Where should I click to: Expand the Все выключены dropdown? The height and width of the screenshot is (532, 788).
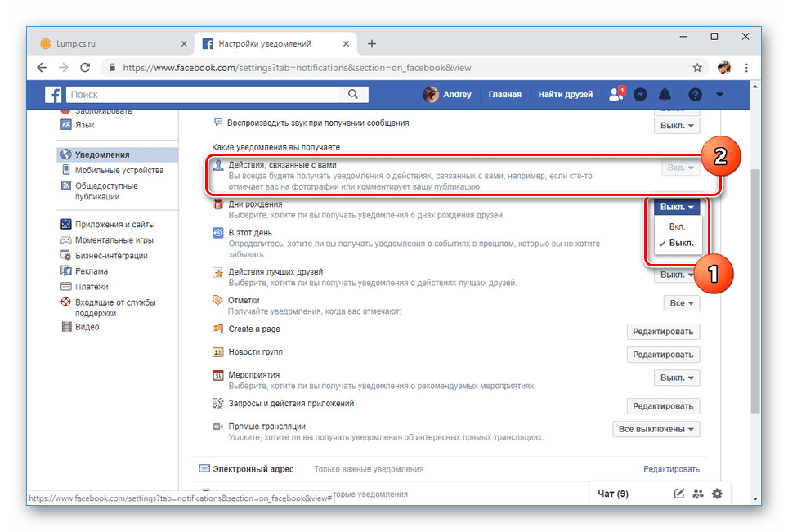tap(656, 430)
